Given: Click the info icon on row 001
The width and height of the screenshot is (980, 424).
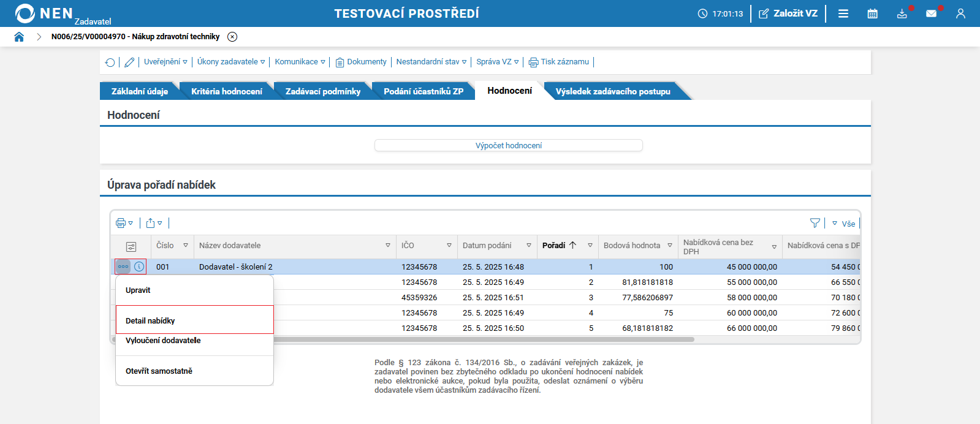Looking at the screenshot, I should pyautogui.click(x=139, y=267).
